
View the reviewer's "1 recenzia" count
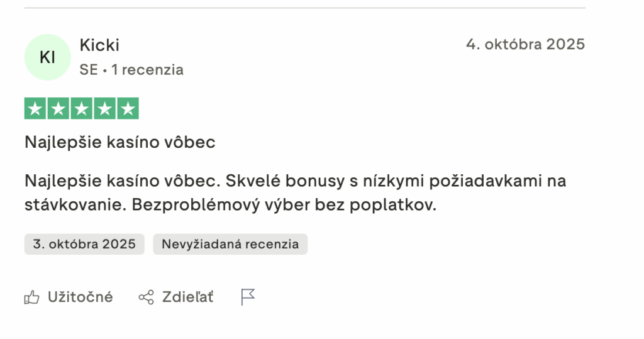(147, 70)
